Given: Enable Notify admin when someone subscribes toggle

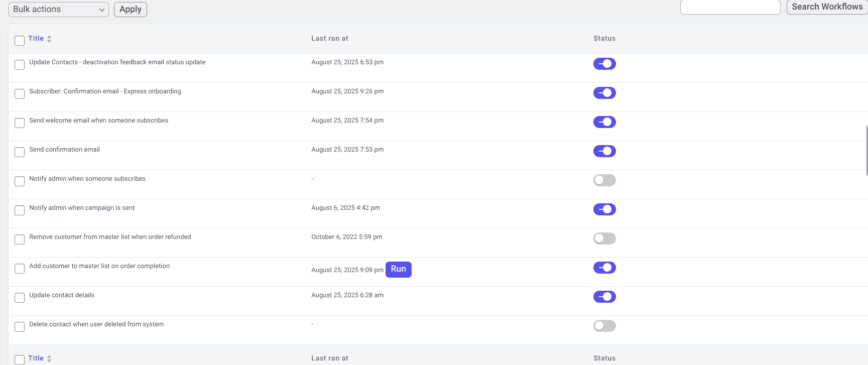Looking at the screenshot, I should 604,180.
